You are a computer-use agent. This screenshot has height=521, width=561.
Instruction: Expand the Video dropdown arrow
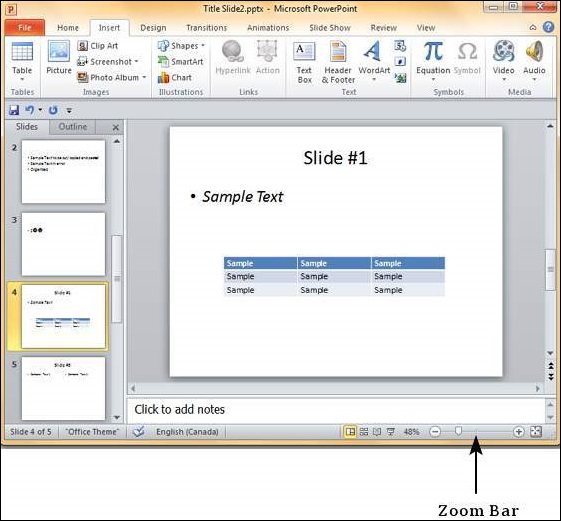(504, 79)
